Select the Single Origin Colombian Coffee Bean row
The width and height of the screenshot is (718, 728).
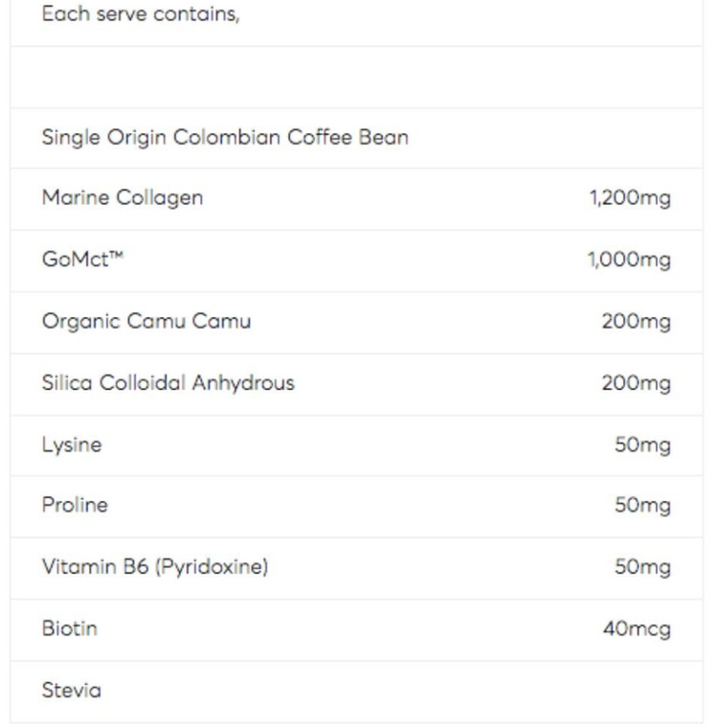pos(225,137)
